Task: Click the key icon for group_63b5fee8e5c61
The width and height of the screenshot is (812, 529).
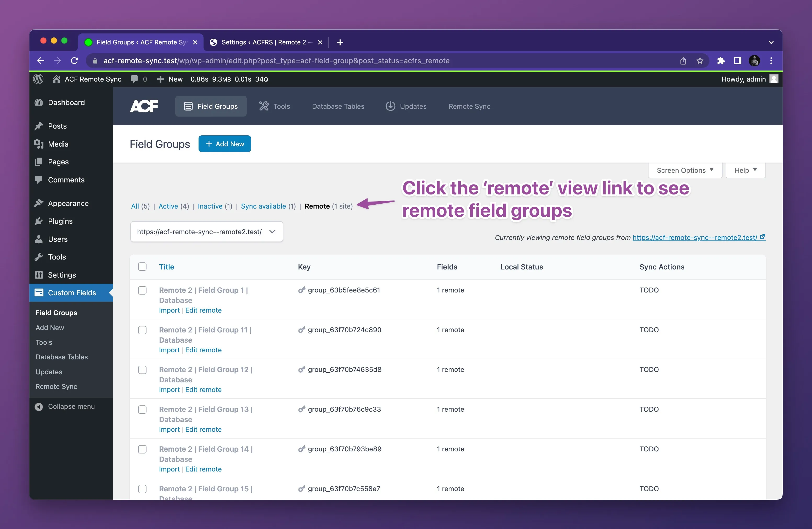Action: 302,290
